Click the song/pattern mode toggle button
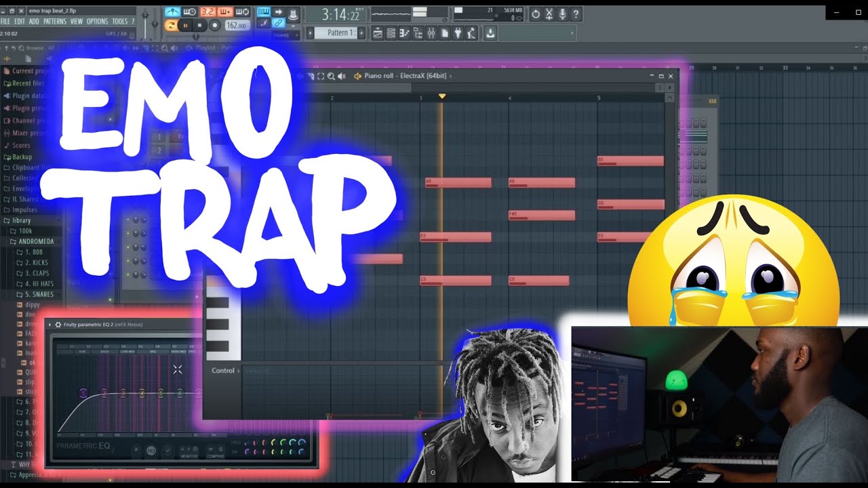The image size is (868, 488). click(x=171, y=25)
